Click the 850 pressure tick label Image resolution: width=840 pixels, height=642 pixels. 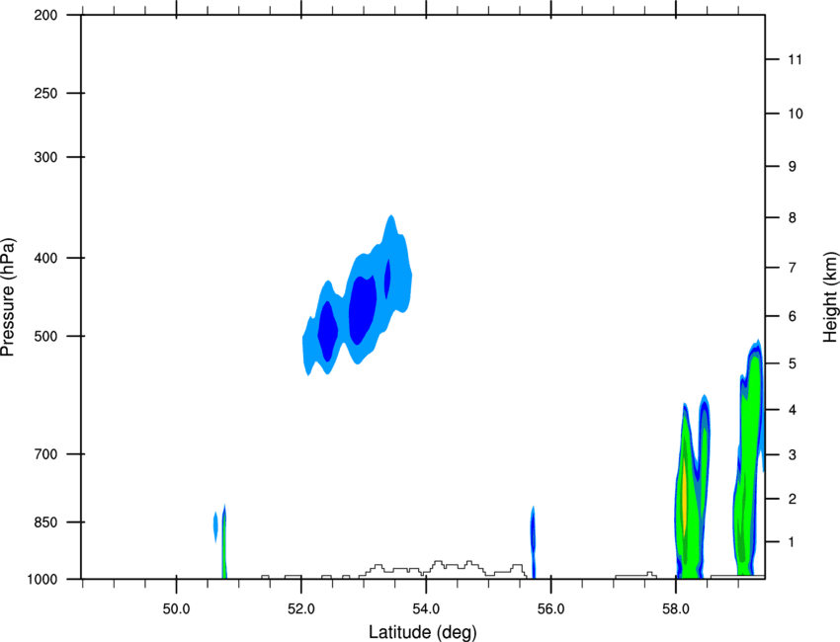(45, 522)
